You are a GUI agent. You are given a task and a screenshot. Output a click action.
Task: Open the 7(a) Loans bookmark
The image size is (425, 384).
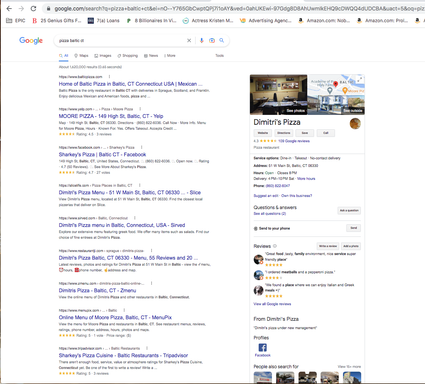pyautogui.click(x=104, y=21)
